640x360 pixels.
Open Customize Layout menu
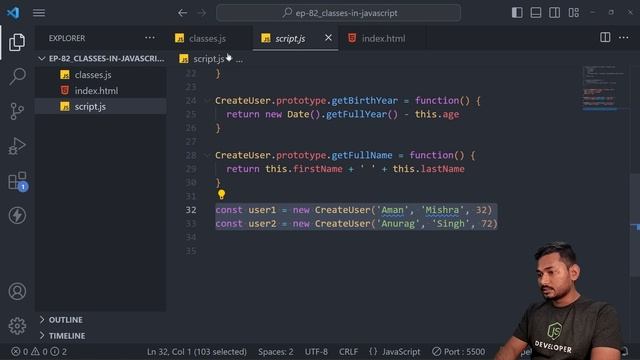coord(573,13)
